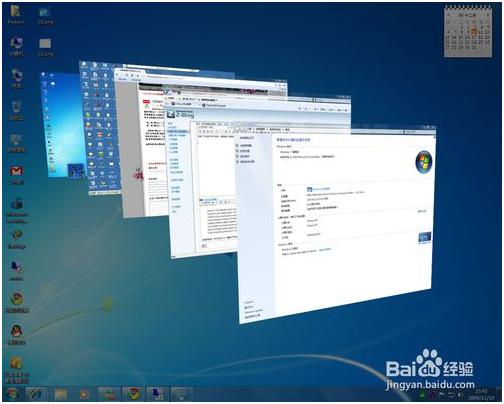Launch Windows Media Player from taskbar

pyautogui.click(x=84, y=395)
